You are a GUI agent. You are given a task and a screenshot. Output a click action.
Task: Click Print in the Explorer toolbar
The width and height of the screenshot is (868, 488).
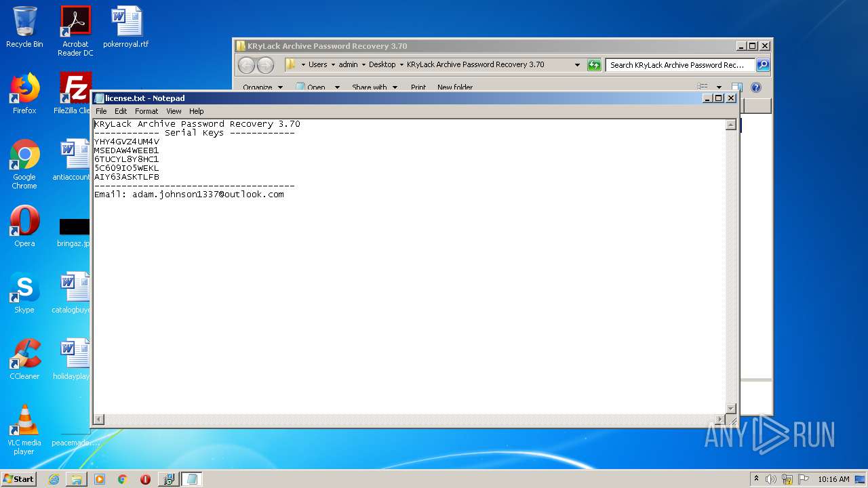point(418,87)
